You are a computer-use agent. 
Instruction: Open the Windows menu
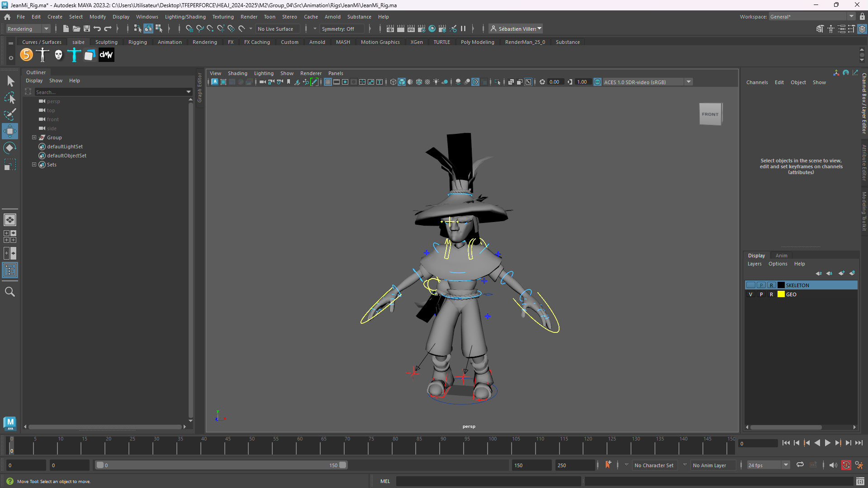[x=147, y=17]
